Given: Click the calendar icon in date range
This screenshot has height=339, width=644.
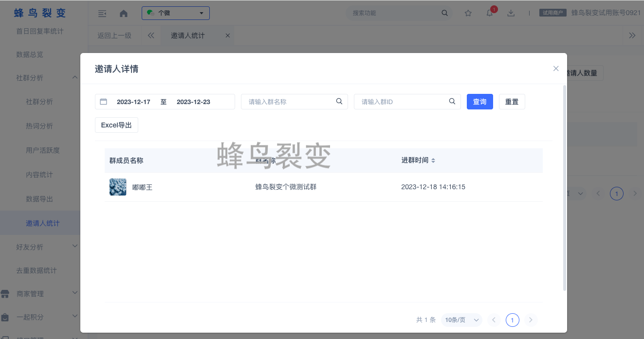Looking at the screenshot, I should click(x=103, y=102).
